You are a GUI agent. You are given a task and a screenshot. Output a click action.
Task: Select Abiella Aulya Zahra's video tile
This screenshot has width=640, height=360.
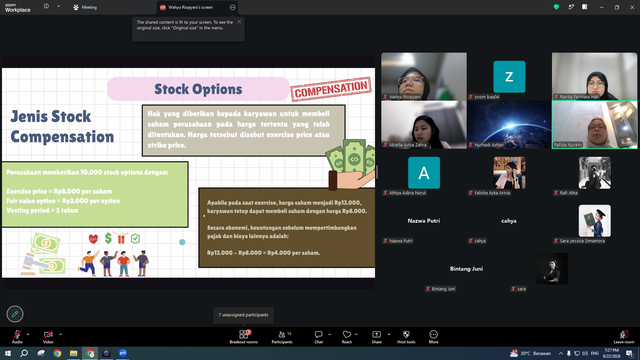coord(424,124)
